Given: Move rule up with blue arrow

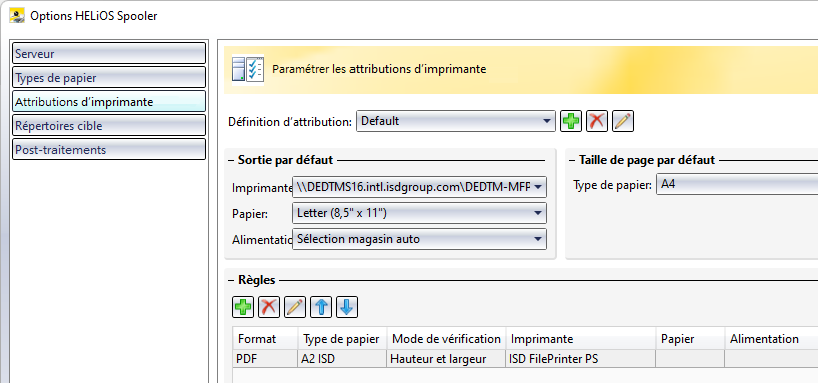Looking at the screenshot, I should 321,307.
